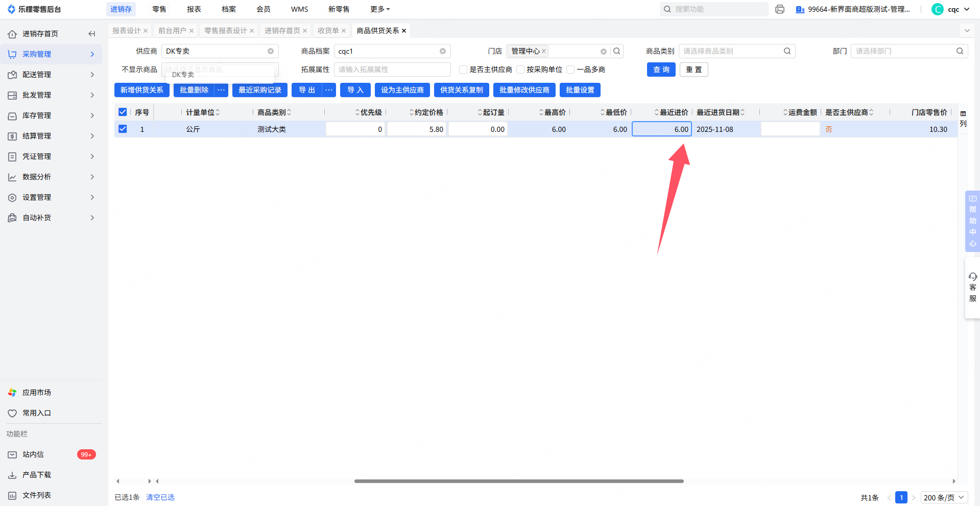Image resolution: width=980 pixels, height=506 pixels.
Task: Expand the 批发管理 sidebar menu
Action: click(51, 95)
